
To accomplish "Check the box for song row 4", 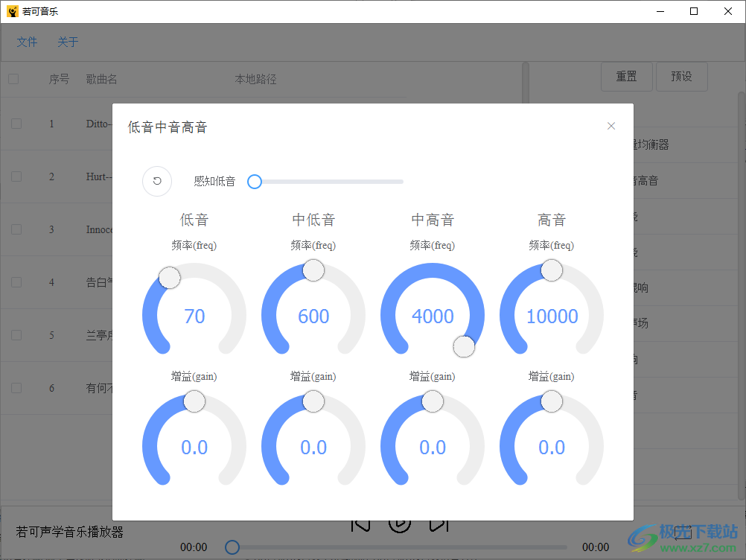I will [16, 282].
